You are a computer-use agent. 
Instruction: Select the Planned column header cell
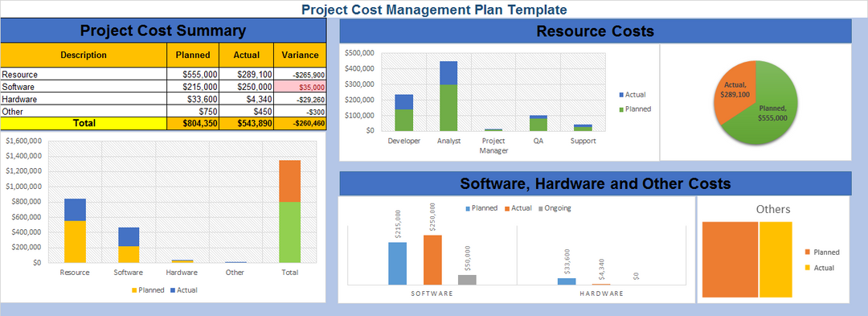coord(193,55)
